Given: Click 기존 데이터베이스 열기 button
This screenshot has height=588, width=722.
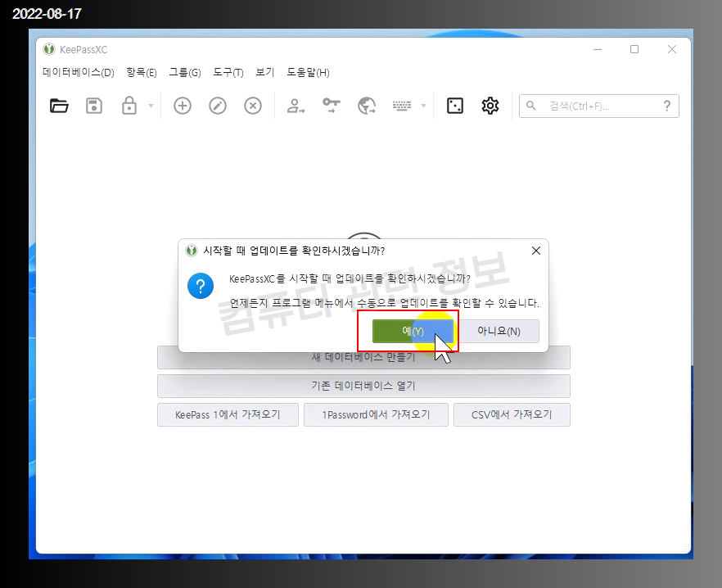Looking at the screenshot, I should [363, 386].
